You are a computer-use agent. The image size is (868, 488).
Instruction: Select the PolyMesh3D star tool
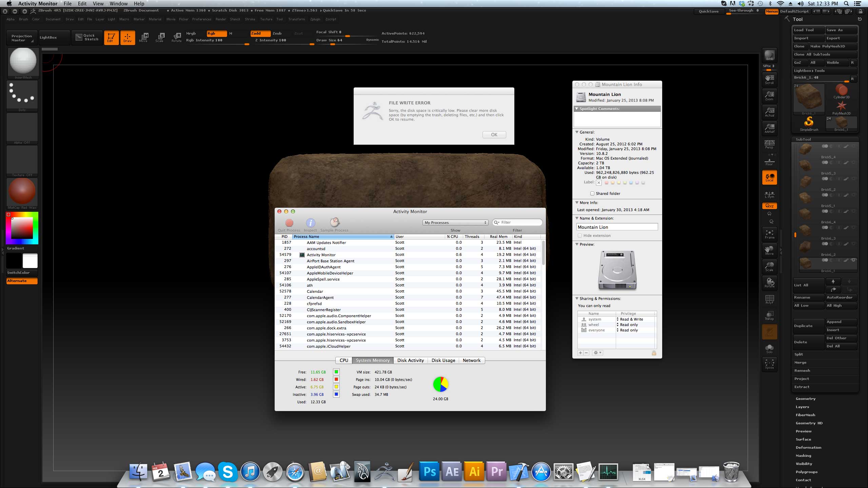tap(842, 108)
